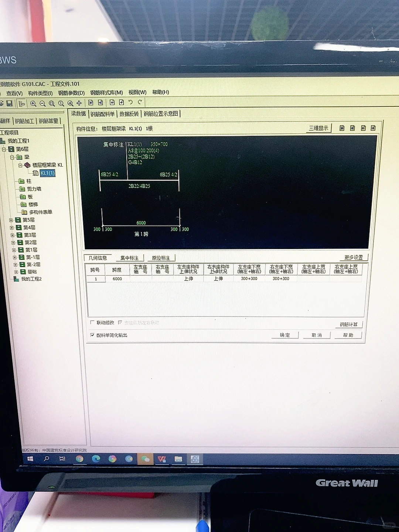This screenshot has width=399, height=532.
Task: Click the zoom out magnifier icon
Action: pos(42,104)
